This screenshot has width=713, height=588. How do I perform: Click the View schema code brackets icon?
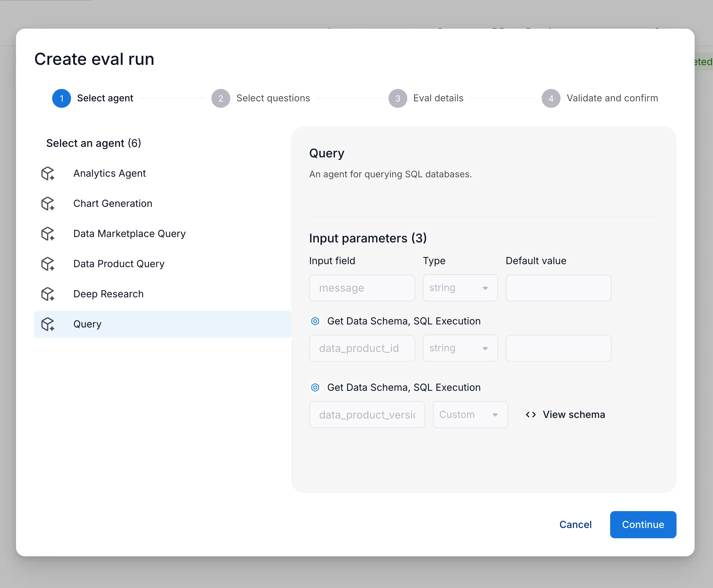pyautogui.click(x=531, y=415)
